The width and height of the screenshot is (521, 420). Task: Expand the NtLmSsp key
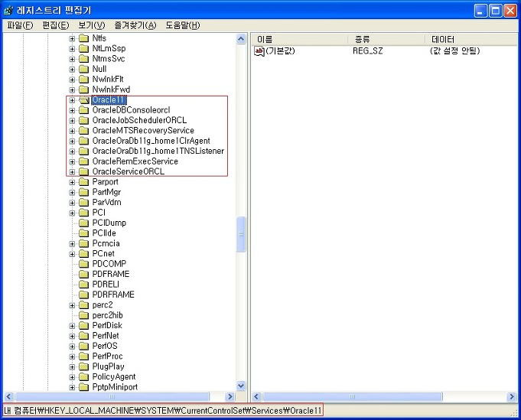(x=72, y=49)
